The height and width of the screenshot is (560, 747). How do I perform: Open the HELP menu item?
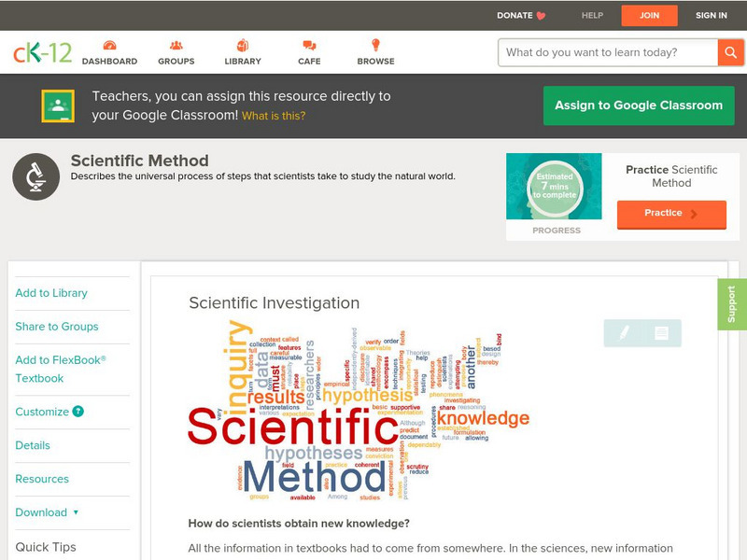pyautogui.click(x=590, y=15)
